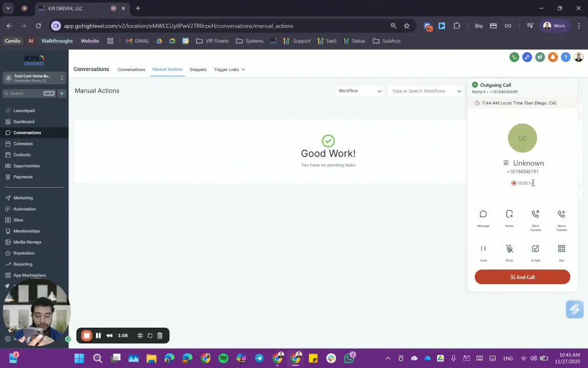Open the orange notifications bell
The image size is (588, 368).
pyautogui.click(x=553, y=57)
